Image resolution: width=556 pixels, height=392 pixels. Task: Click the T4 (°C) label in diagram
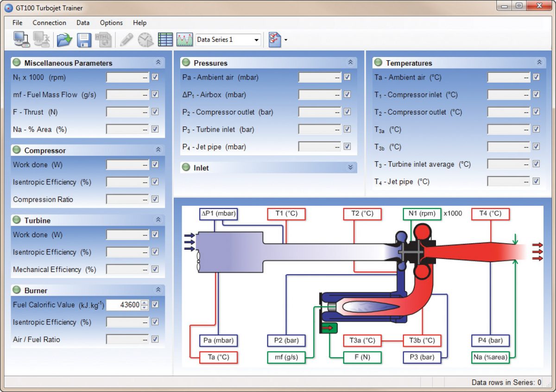(490, 214)
